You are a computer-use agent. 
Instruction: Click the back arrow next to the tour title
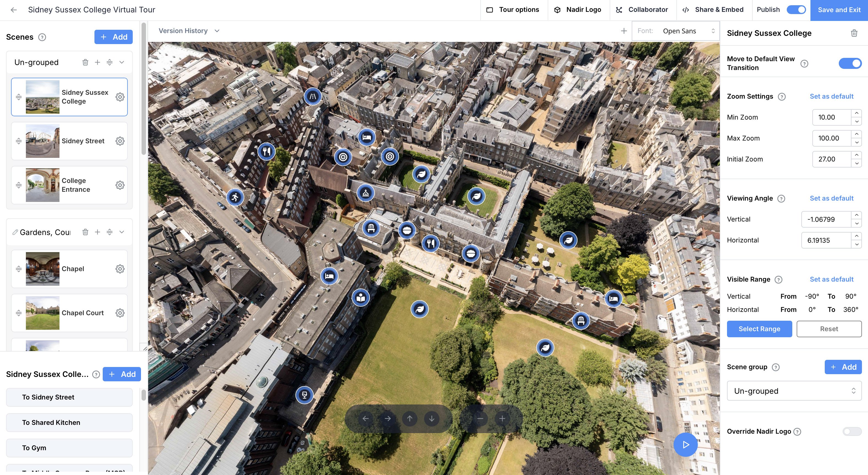[14, 10]
